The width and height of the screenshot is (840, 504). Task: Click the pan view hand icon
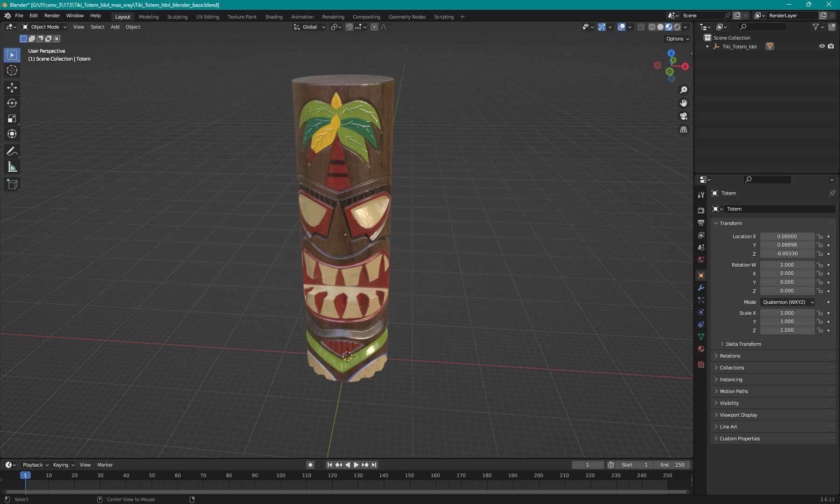684,103
